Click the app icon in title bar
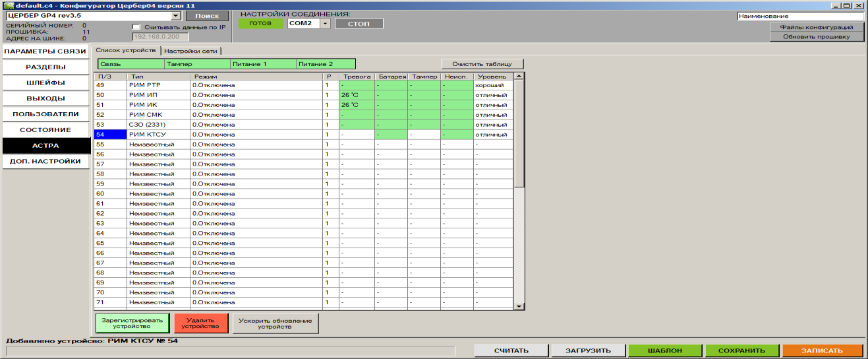The image size is (868, 359). click(x=8, y=5)
